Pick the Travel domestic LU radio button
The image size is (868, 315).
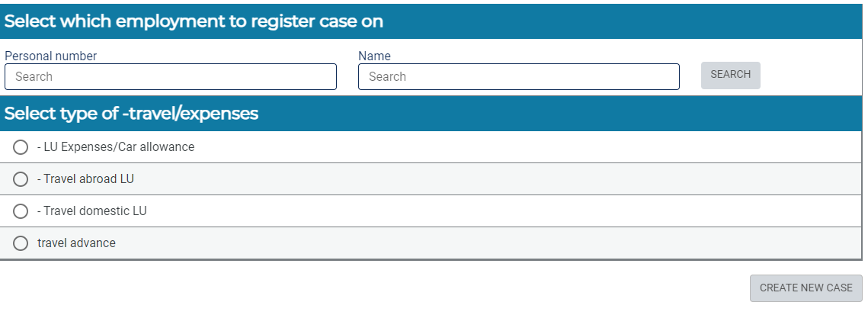21,211
